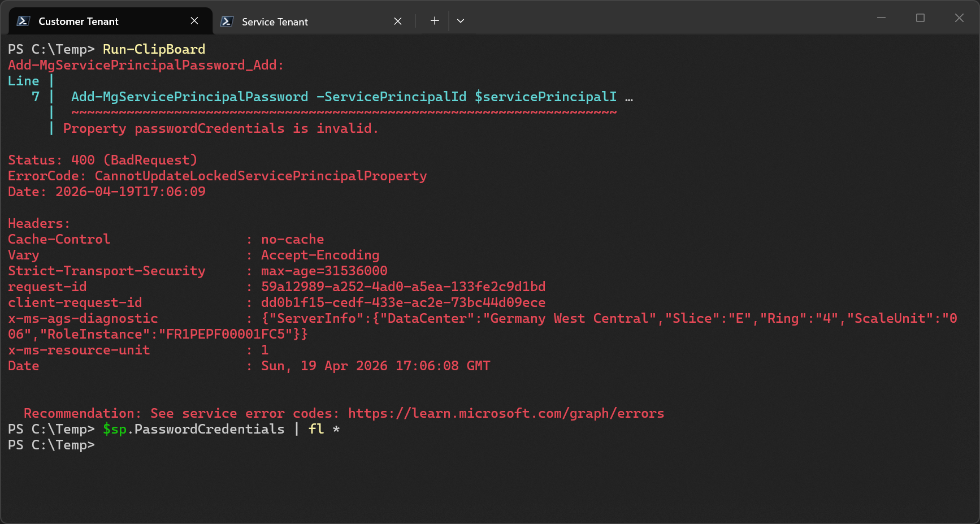Minimize the Windows Terminal window
Viewport: 980px width, 524px height.
click(881, 18)
